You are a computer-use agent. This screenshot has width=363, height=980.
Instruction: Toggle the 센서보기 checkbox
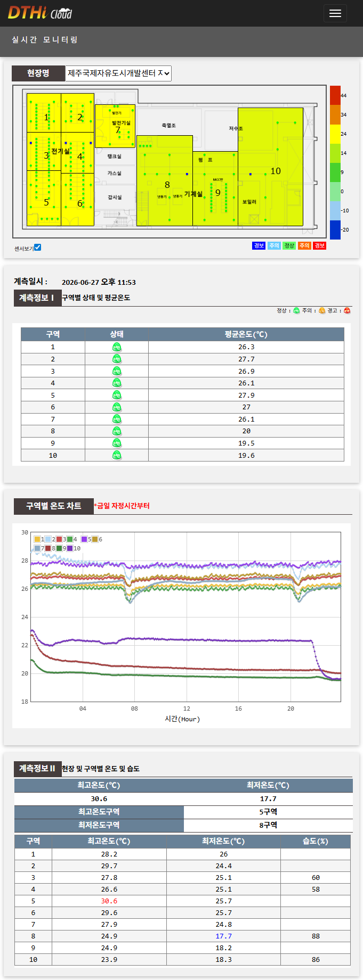(x=37, y=247)
